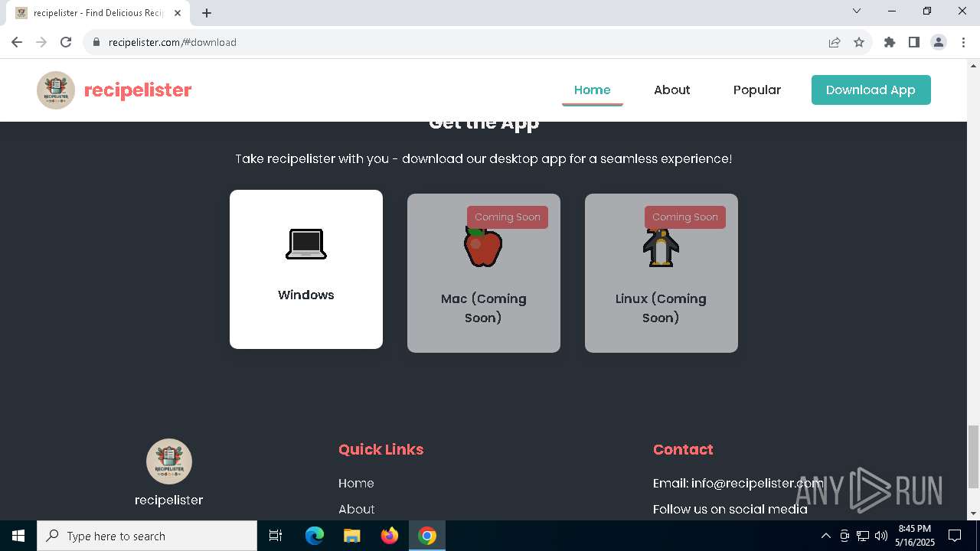Click the info@recipelister.com email text
980x551 pixels.
[x=757, y=483]
